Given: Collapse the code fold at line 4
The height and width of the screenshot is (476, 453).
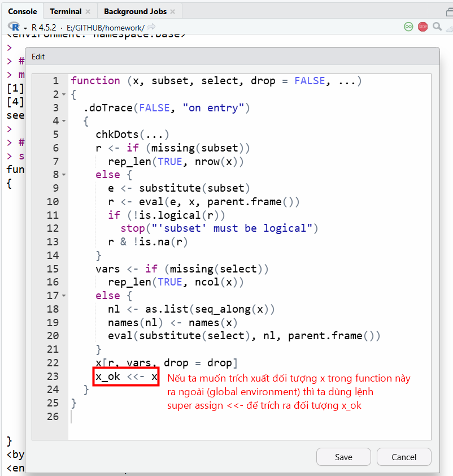Looking at the screenshot, I should pos(64,121).
